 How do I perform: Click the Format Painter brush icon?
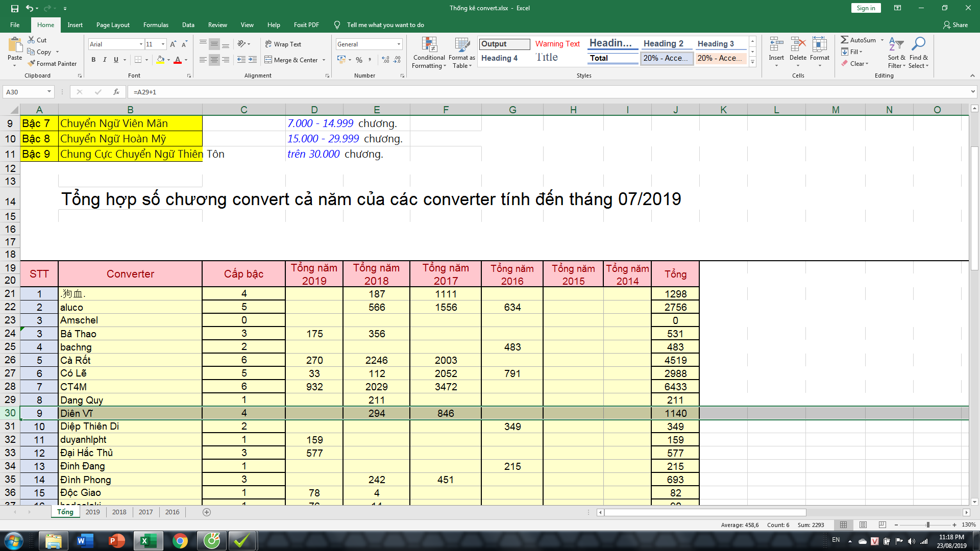[x=32, y=63]
